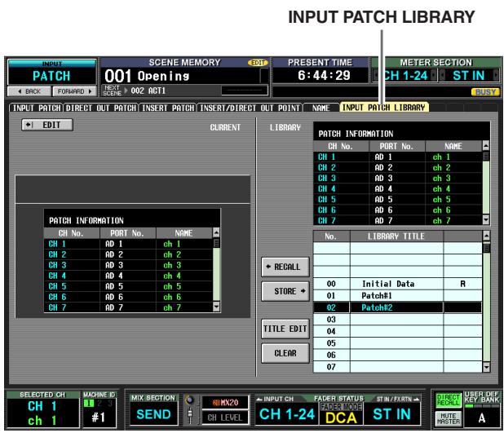Click CH 7 in current patch information

pos(57,307)
